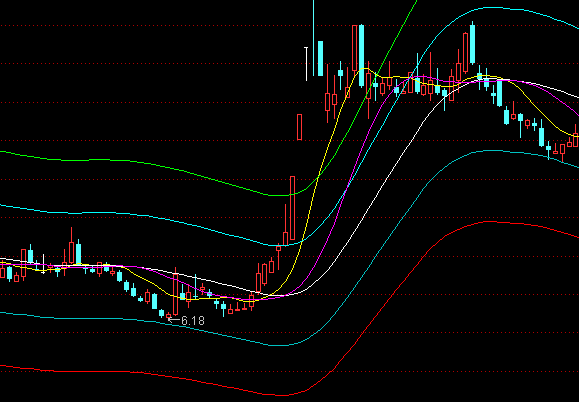Click the 6.18 low price label
This screenshot has width=579, height=402.
pyautogui.click(x=193, y=320)
